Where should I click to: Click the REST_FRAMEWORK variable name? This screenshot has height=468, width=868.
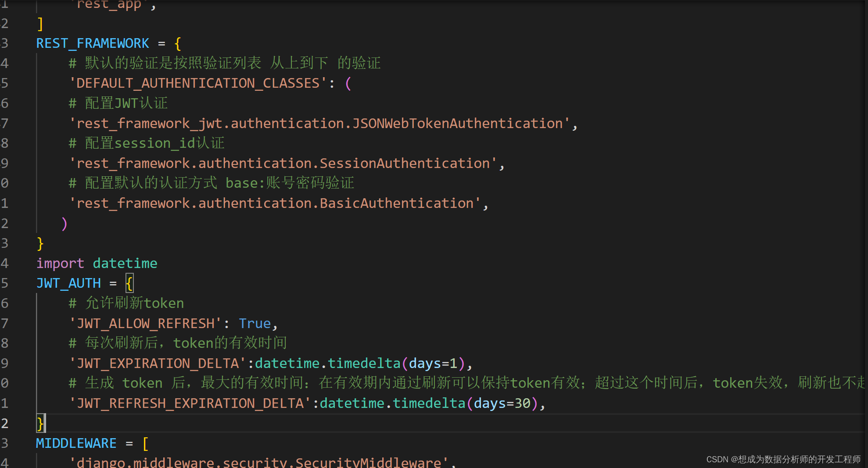[x=93, y=43]
